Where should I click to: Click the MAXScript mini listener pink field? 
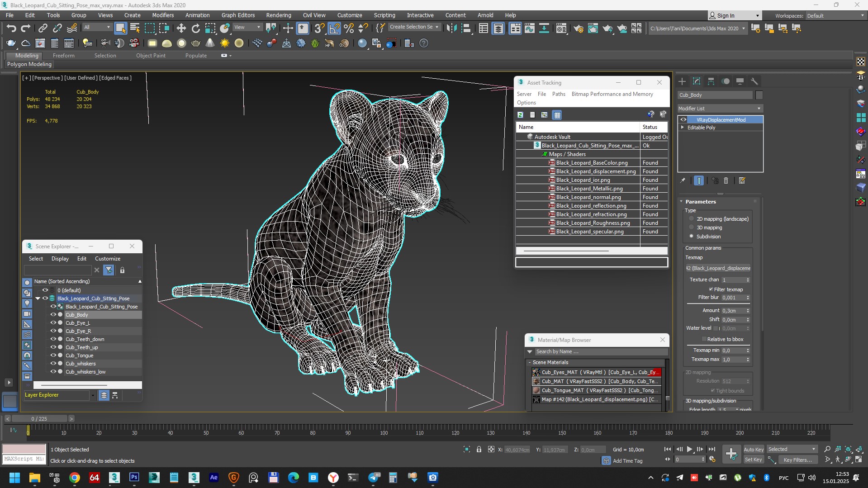coord(24,449)
